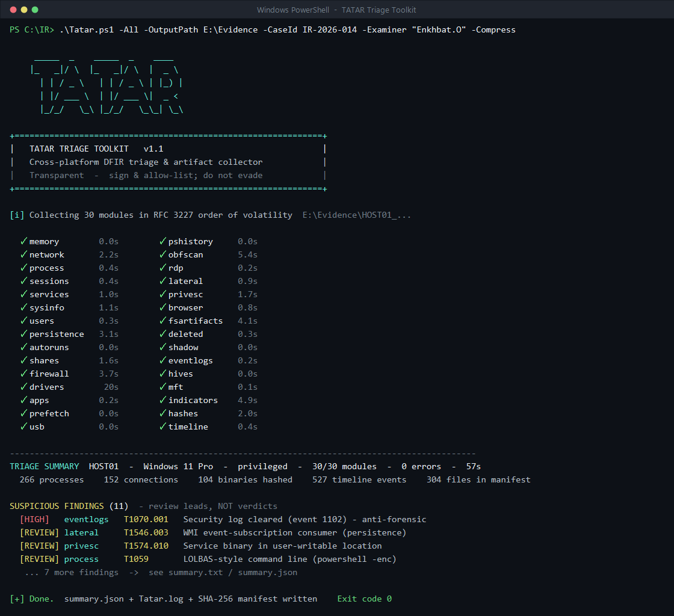
Task: Click the '527 timeline events' statistic
Action: click(359, 479)
